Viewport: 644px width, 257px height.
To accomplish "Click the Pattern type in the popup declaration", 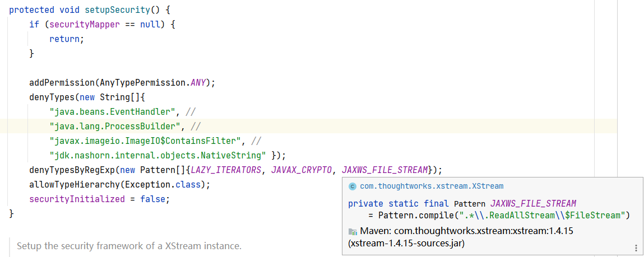I will (x=470, y=203).
